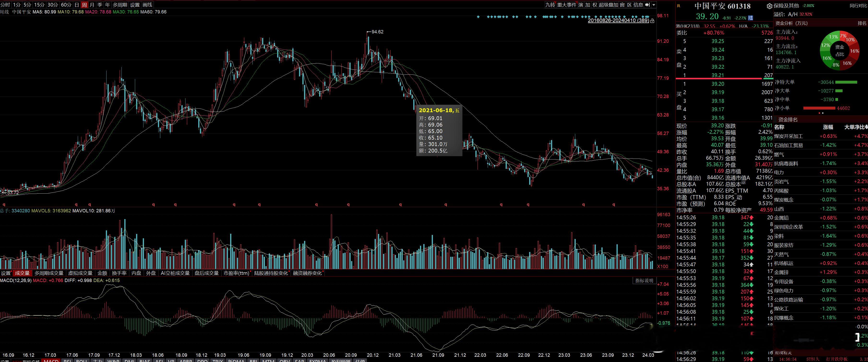Open the 权 adjustment option
Screen dimensions: 868x362
(x=595, y=5)
